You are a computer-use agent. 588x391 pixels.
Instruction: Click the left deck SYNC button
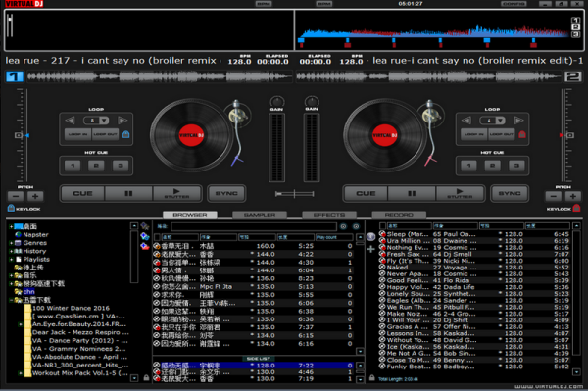click(x=226, y=193)
